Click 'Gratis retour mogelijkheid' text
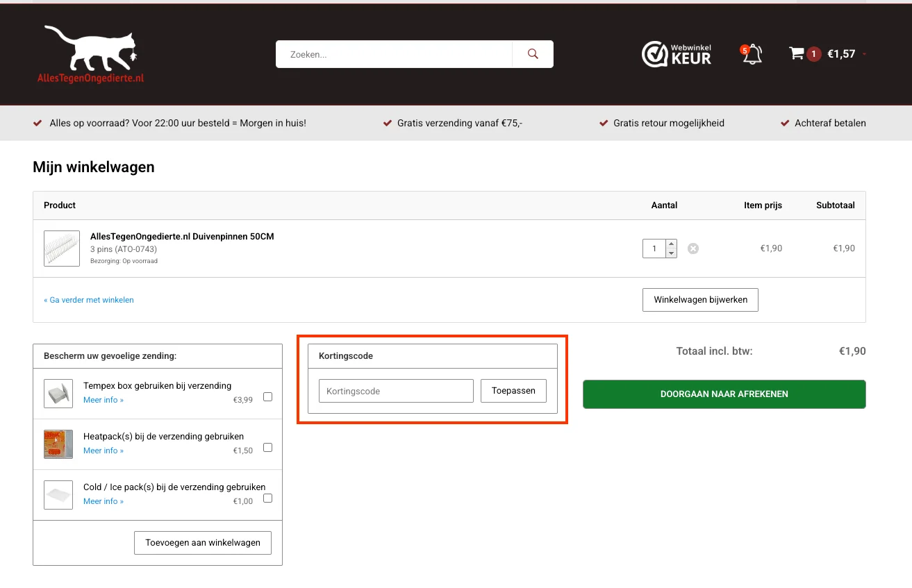 tap(669, 123)
